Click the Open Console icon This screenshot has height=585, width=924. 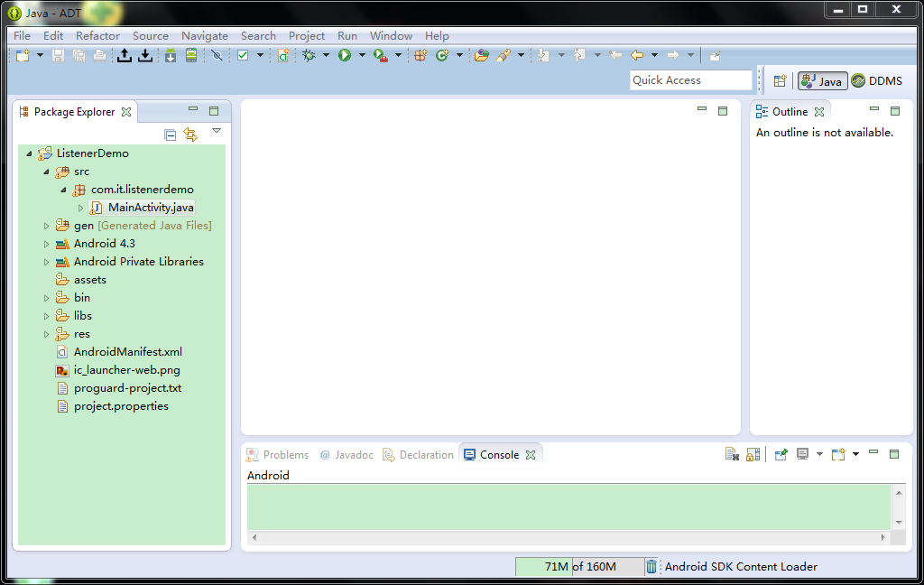click(x=838, y=454)
